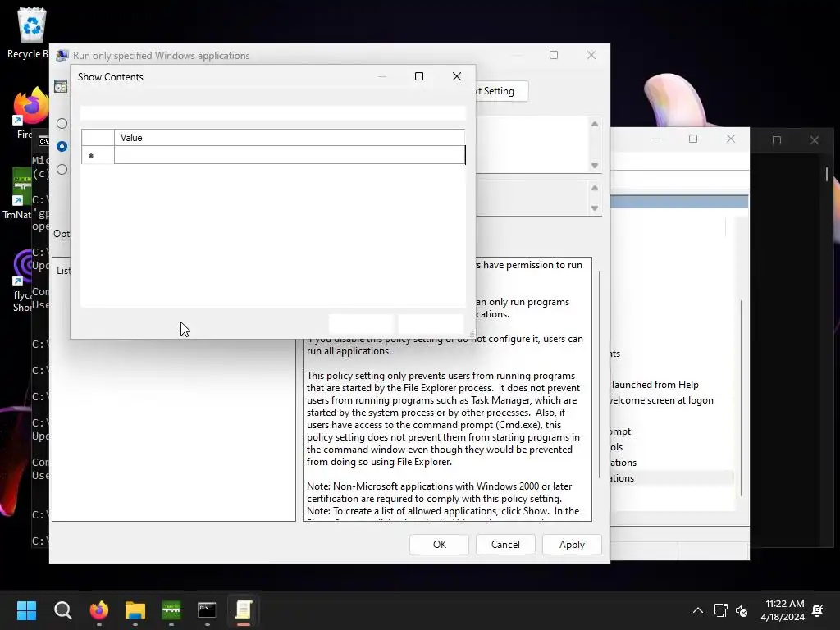Image resolution: width=840 pixels, height=630 pixels.
Task: Click the Value column header
Action: tap(290, 138)
